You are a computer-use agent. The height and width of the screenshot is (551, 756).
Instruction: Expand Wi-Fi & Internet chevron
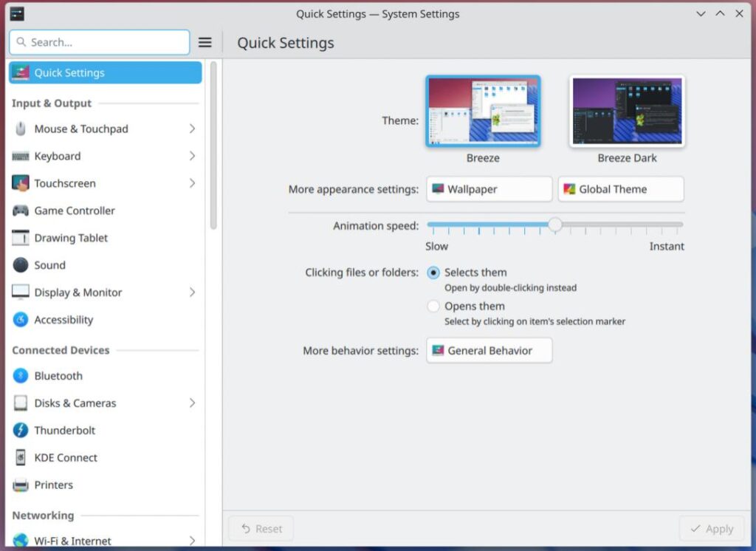[x=192, y=541]
